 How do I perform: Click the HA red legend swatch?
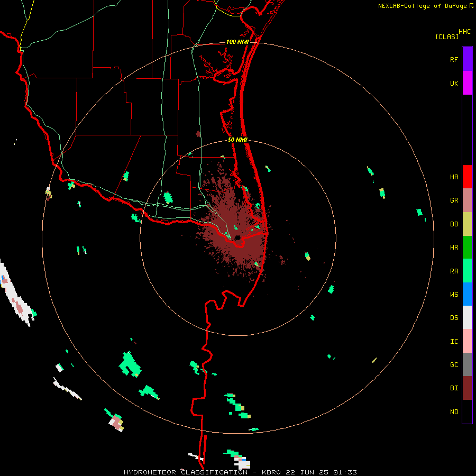467,177
